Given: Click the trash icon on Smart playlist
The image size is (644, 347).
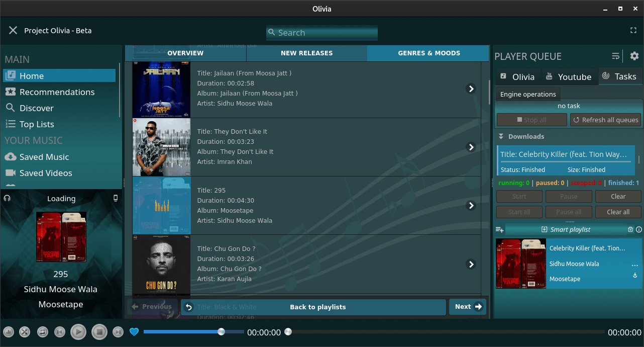Looking at the screenshot, I should pyautogui.click(x=630, y=229).
